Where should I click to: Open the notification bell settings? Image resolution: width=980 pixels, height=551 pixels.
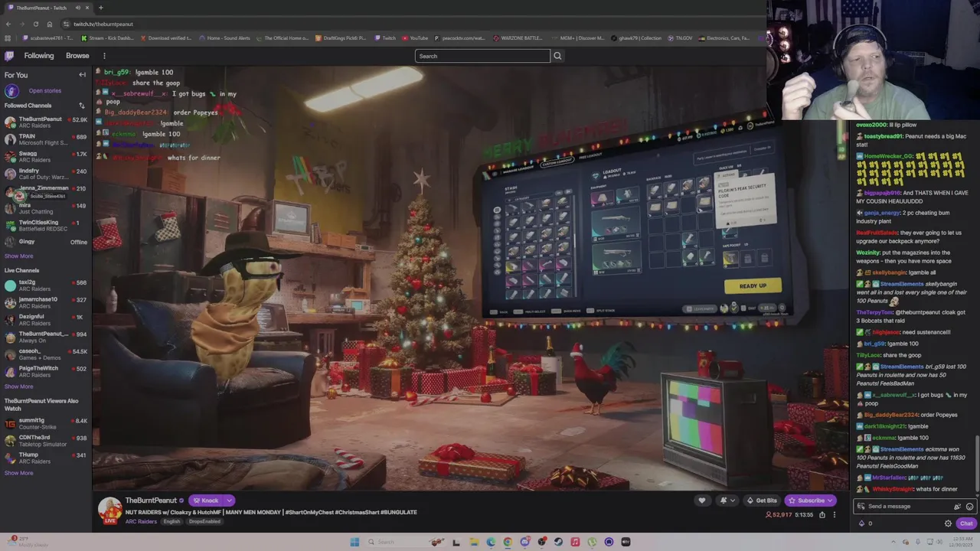tap(727, 500)
